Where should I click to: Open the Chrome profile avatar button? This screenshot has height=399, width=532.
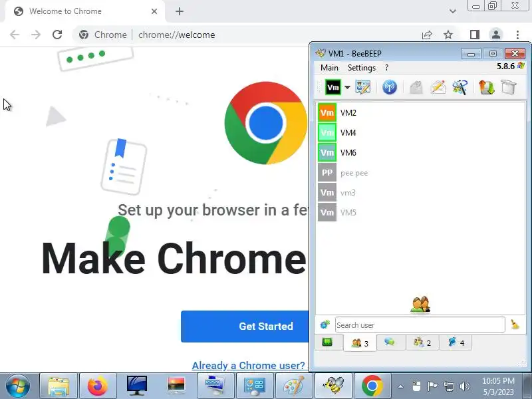pyautogui.click(x=495, y=35)
